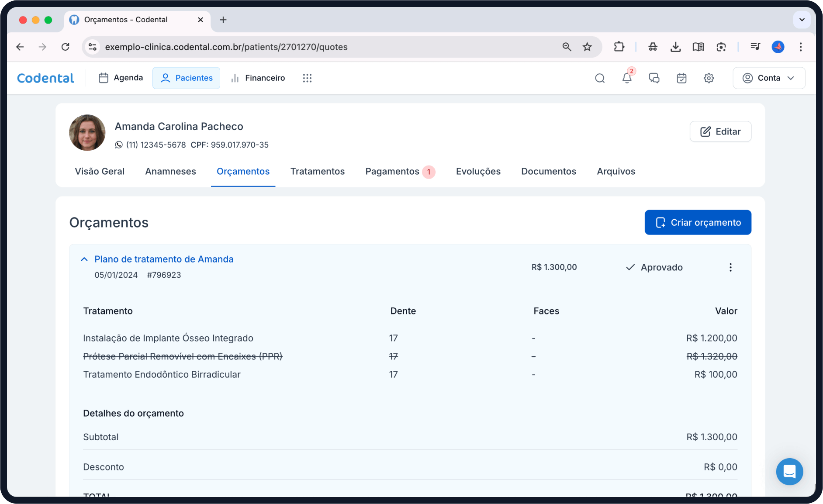823x504 pixels.
Task: Open the Conta account dropdown
Action: point(768,78)
